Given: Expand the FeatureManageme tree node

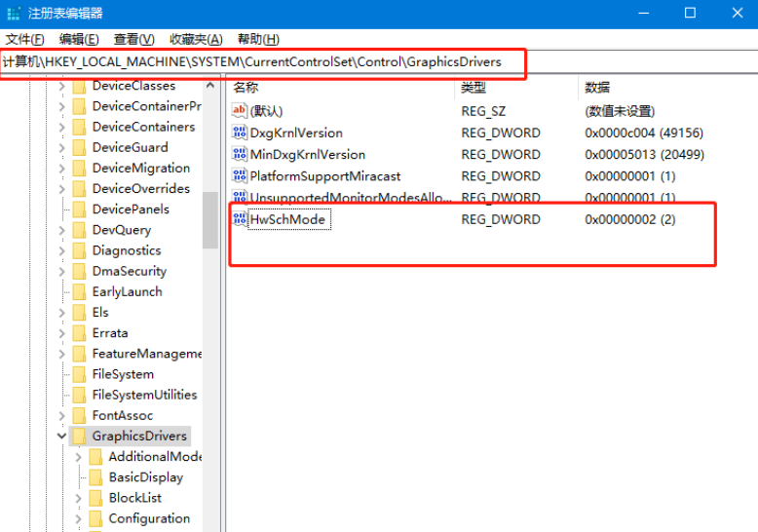Looking at the screenshot, I should click(x=62, y=354).
